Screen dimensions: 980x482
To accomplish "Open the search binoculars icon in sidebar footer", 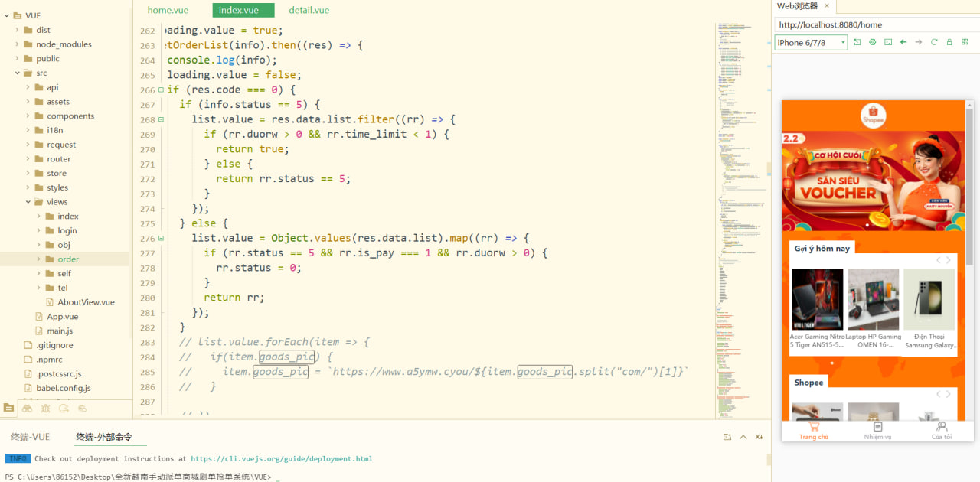I will pos(28,409).
